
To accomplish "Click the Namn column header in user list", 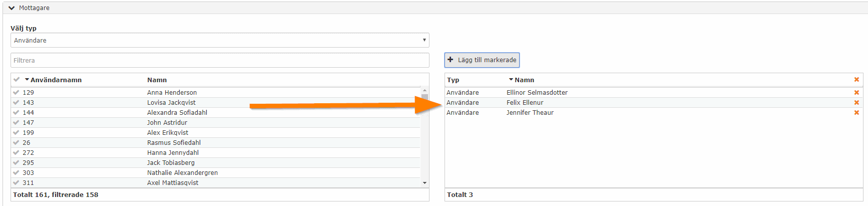I will (x=157, y=80).
